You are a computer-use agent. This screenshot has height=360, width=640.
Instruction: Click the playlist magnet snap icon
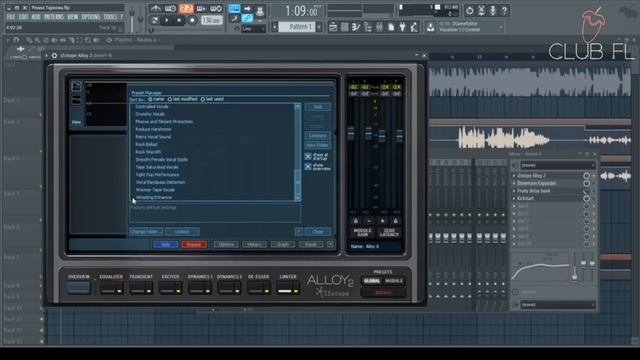pos(16,40)
